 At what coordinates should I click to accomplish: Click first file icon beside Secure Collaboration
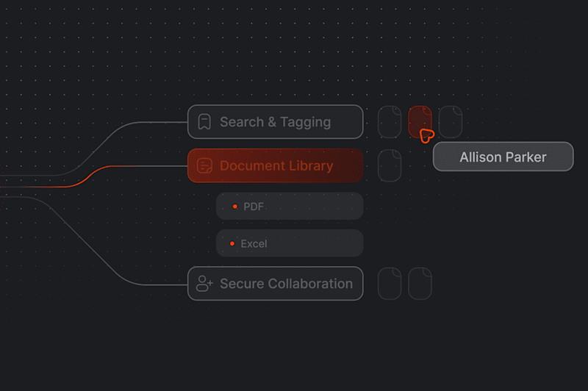(390, 284)
